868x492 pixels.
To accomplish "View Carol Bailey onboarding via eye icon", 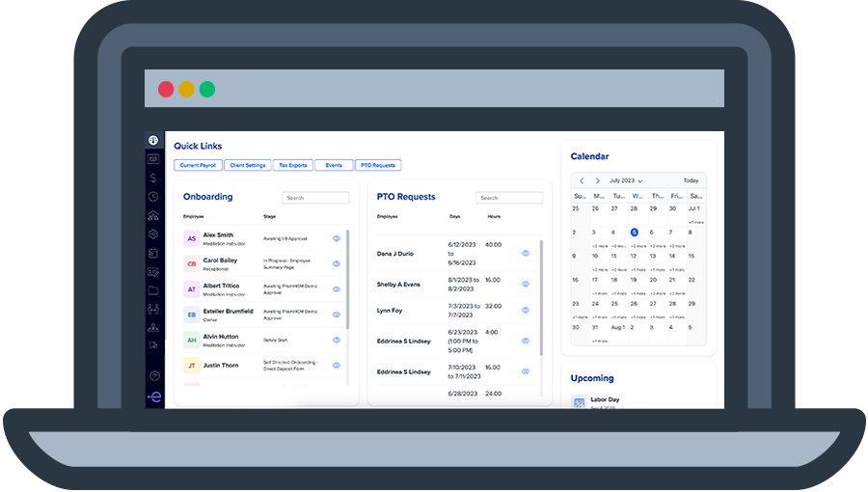I will tap(336, 264).
